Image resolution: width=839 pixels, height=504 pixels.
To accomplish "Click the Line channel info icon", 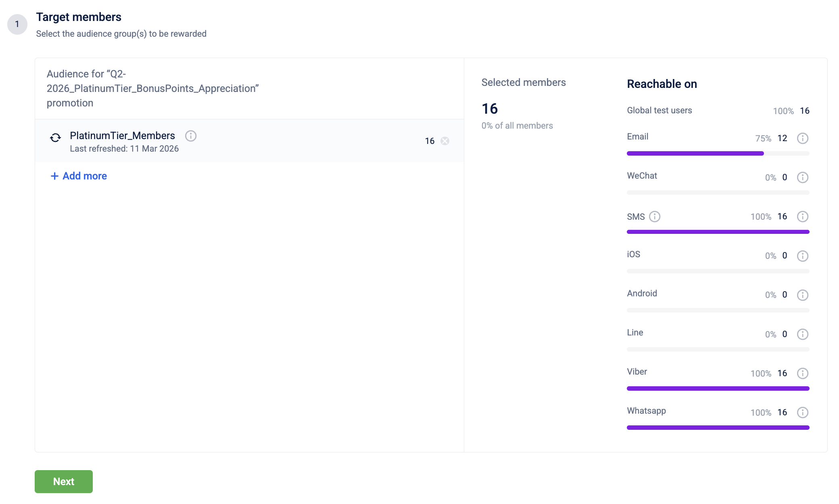I will 802,334.
